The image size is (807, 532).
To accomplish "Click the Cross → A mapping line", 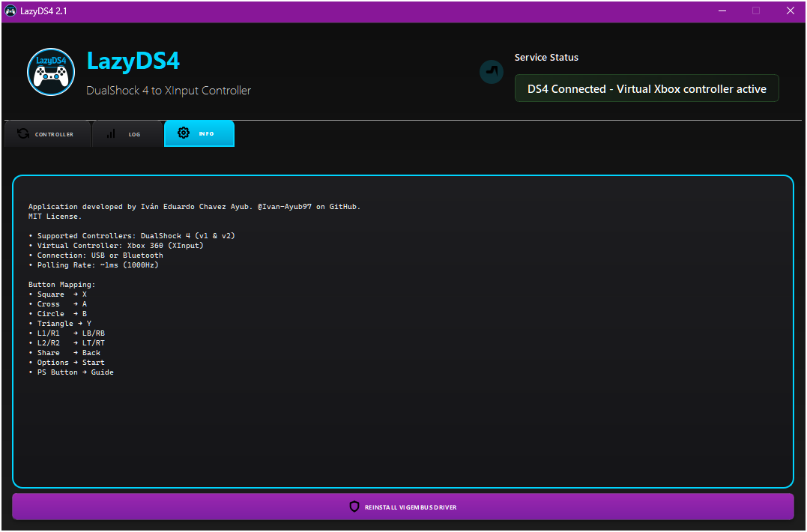I will coord(58,304).
